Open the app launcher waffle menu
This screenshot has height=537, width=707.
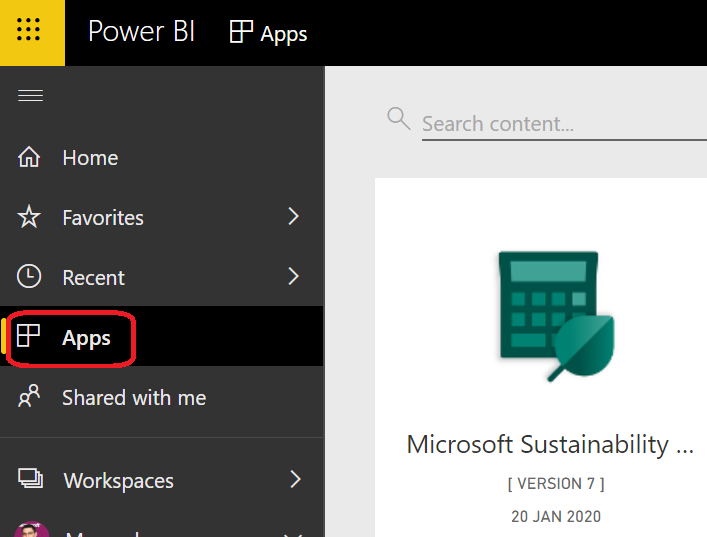pos(30,31)
